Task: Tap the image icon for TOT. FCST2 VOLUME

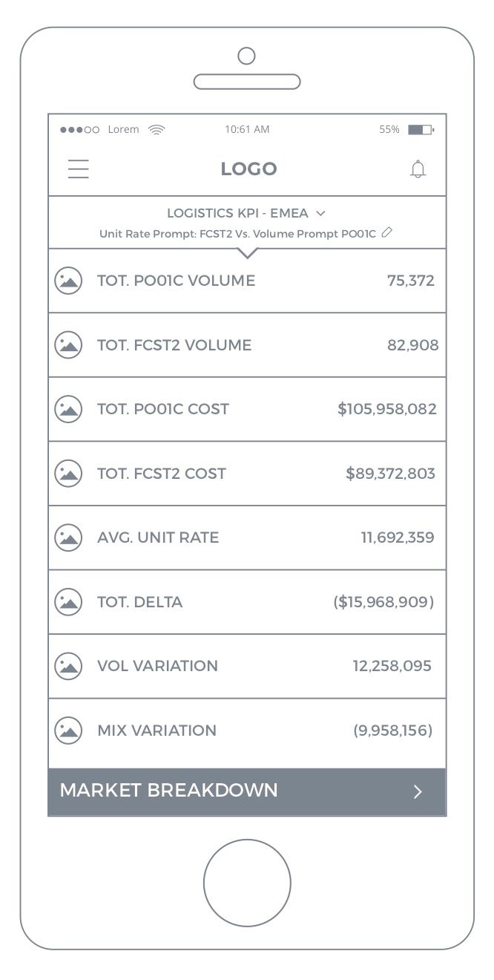Action: 68,345
